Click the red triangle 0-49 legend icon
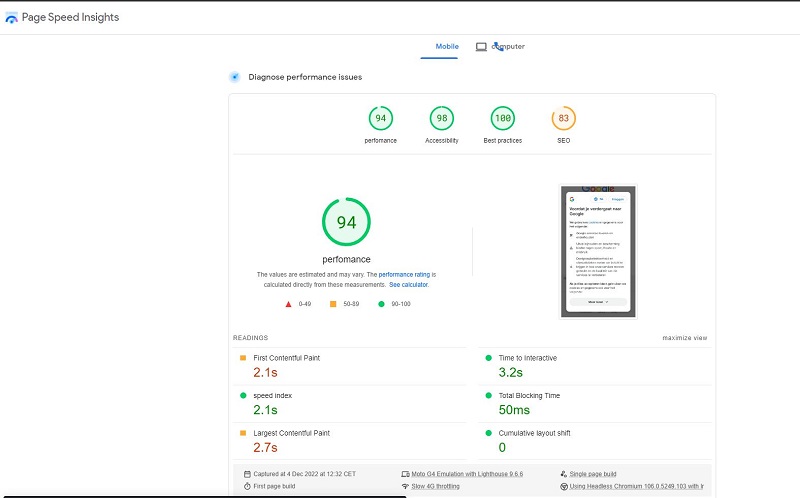 coord(288,304)
